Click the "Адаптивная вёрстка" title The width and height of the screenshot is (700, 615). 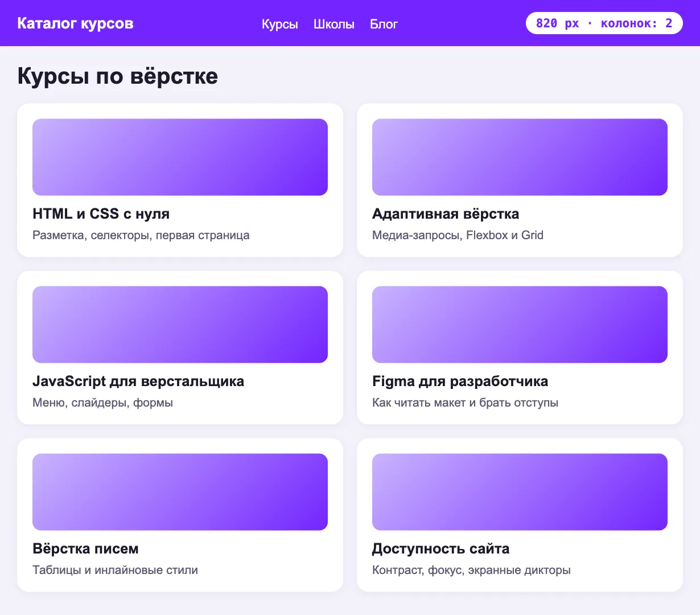[x=446, y=214]
